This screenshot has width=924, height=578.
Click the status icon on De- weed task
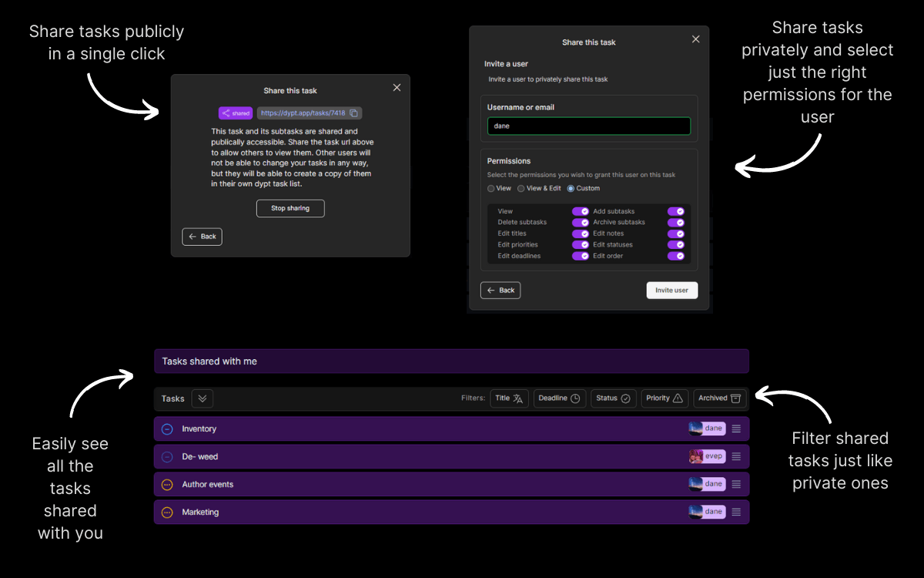[x=167, y=456]
